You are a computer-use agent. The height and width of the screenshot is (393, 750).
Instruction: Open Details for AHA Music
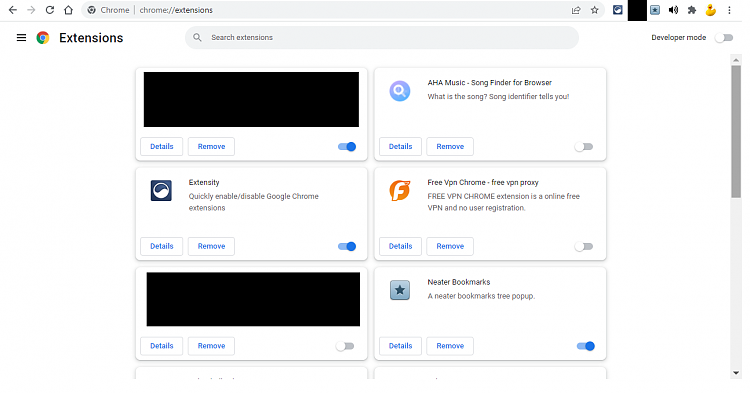click(400, 146)
